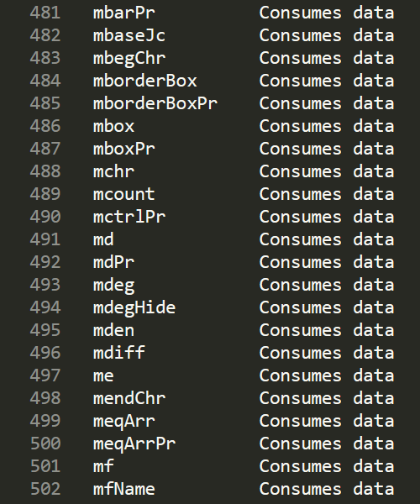Click the md entry on line 491
The image size is (420, 504).
(x=103, y=239)
